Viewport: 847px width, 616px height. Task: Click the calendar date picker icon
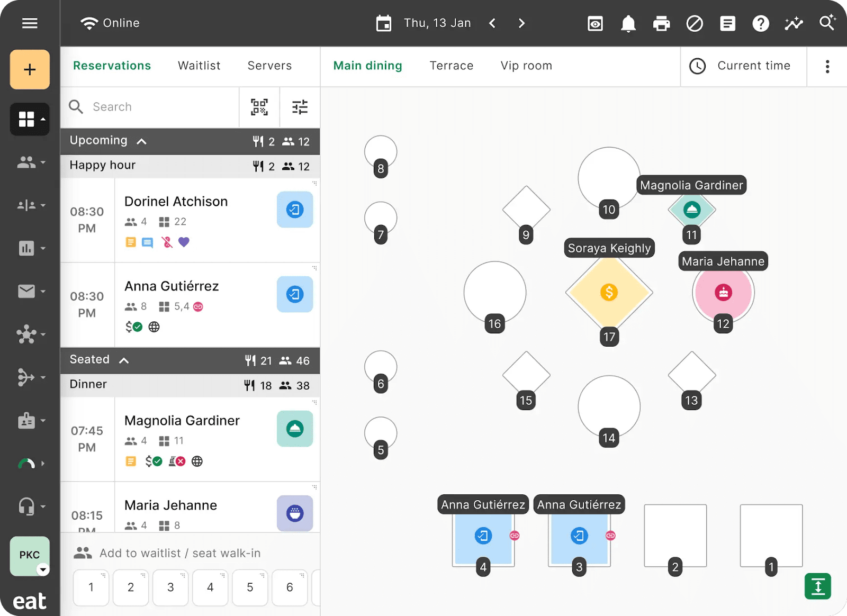[384, 23]
